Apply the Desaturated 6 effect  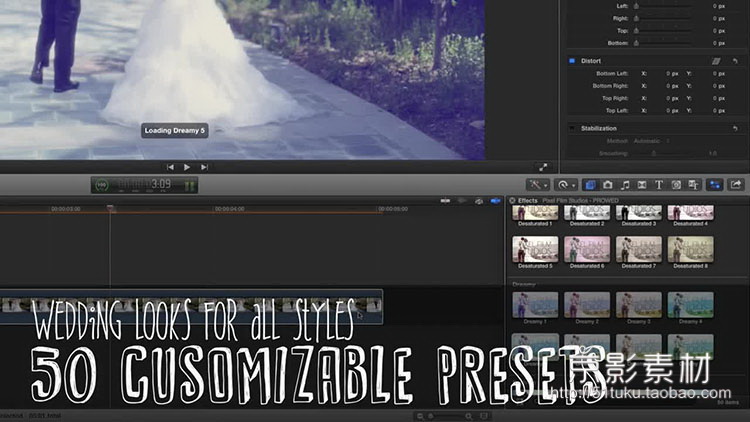pyautogui.click(x=587, y=249)
